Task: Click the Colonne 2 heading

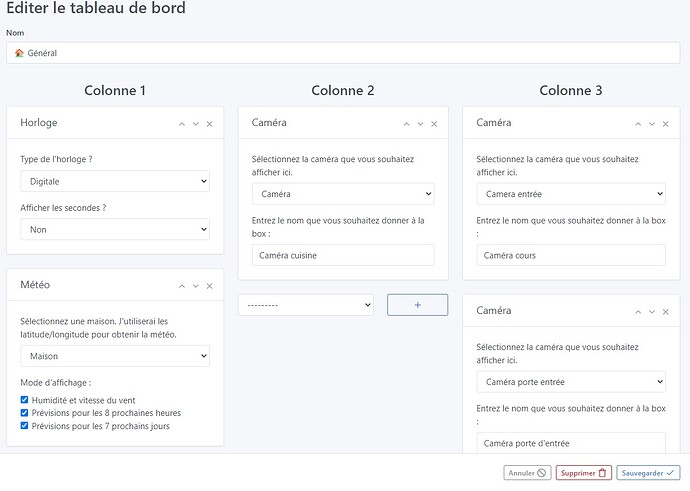Action: click(343, 90)
